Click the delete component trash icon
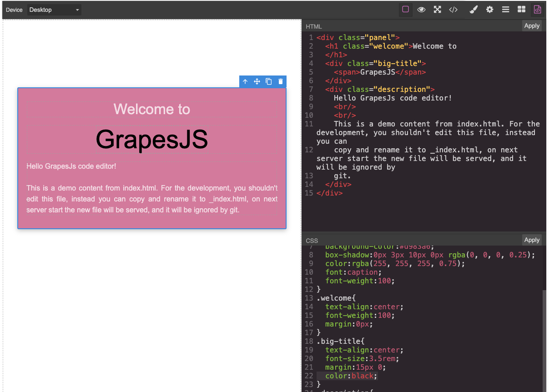Viewport: 549px width, 392px height. point(281,81)
